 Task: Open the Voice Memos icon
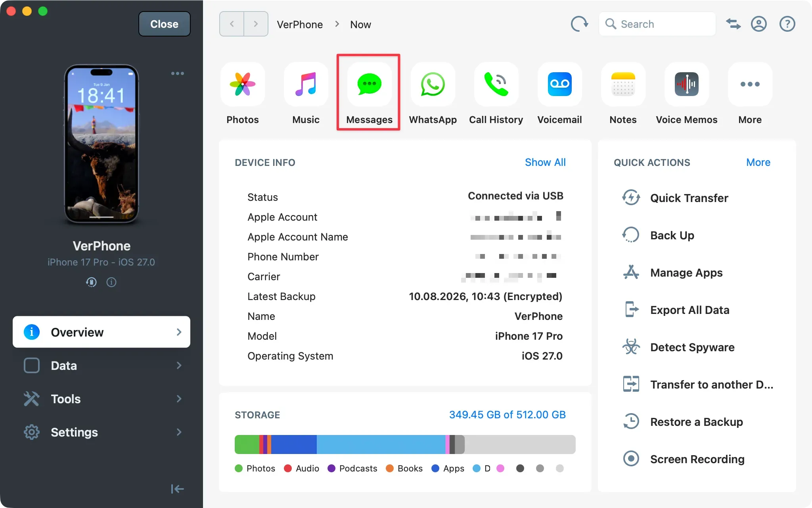coord(687,84)
